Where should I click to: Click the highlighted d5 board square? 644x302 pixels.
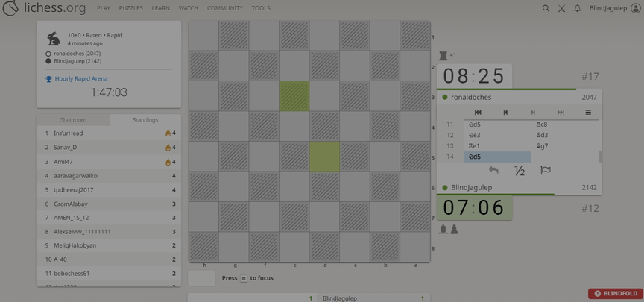(x=324, y=157)
